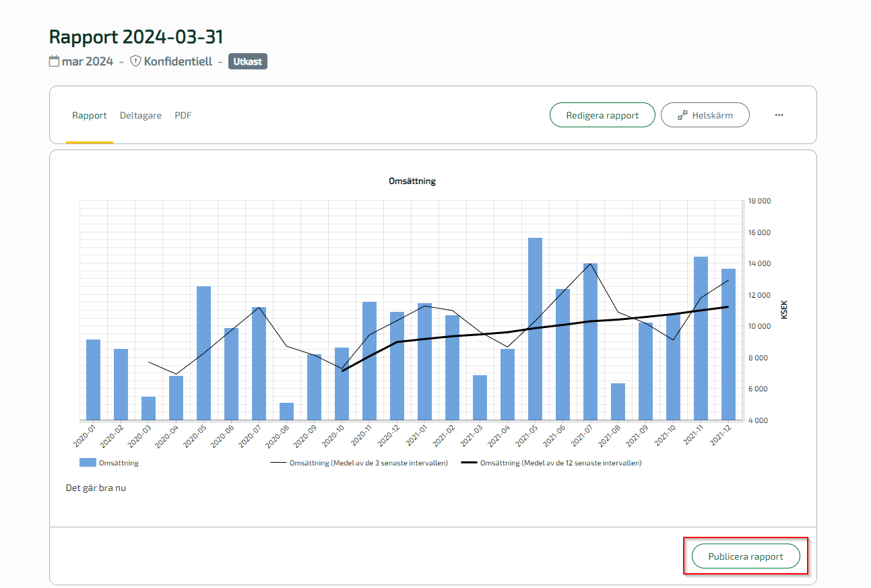This screenshot has width=871, height=588.
Task: Click the shield icon next to Konfidentiell
Action: [135, 61]
